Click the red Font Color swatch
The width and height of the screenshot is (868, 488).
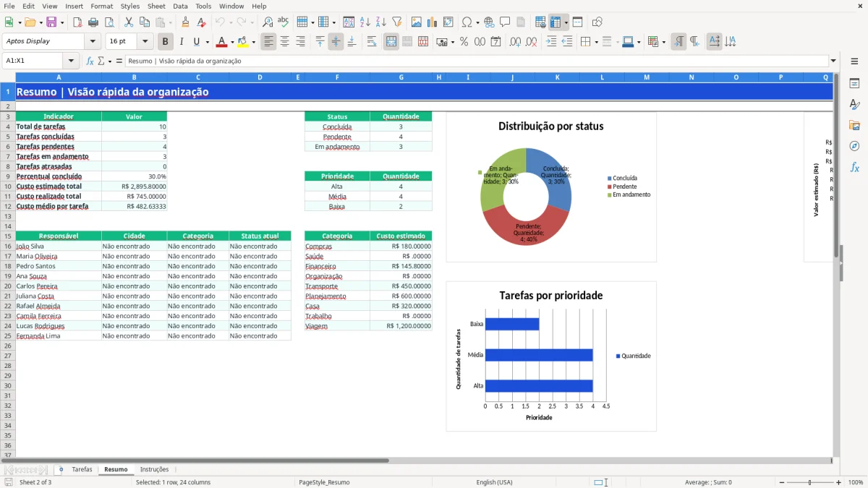pyautogui.click(x=222, y=42)
